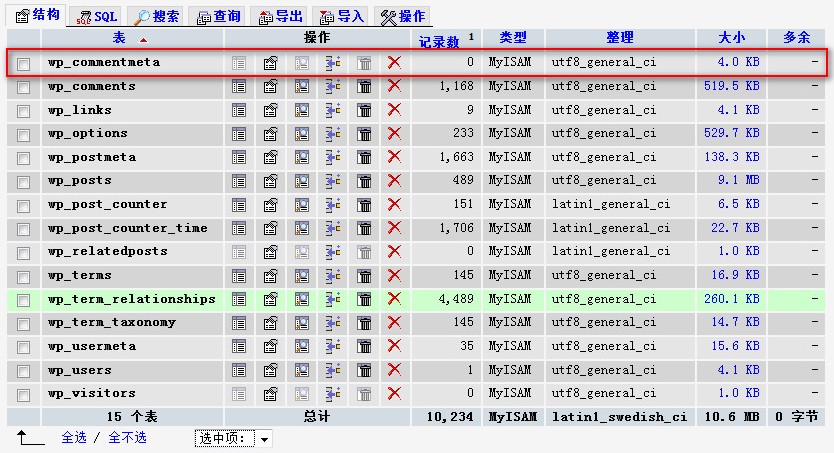
Task: Click the 9.1 MB size of wp_posts
Action: pyautogui.click(x=739, y=180)
